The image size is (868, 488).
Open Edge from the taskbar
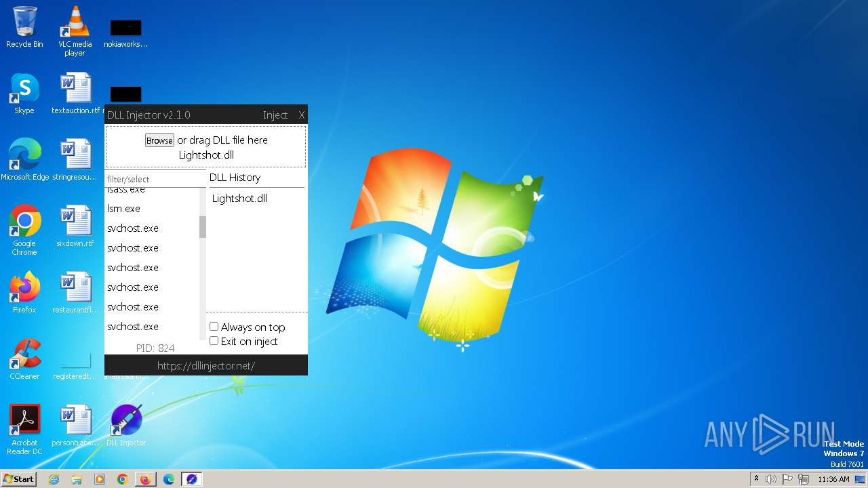point(169,479)
